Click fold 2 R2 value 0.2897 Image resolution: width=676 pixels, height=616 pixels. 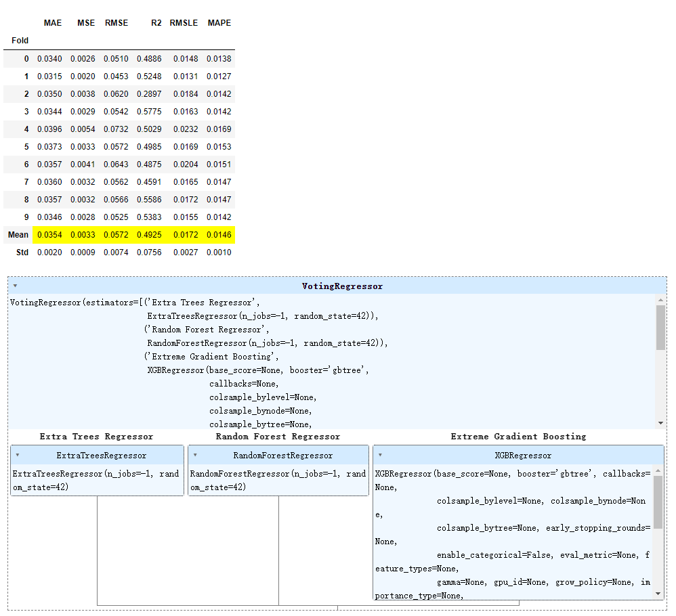point(149,94)
